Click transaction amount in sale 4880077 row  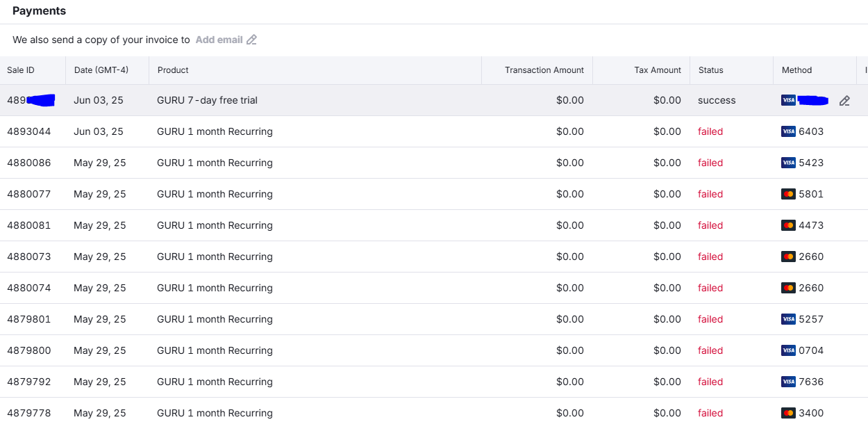click(x=570, y=194)
